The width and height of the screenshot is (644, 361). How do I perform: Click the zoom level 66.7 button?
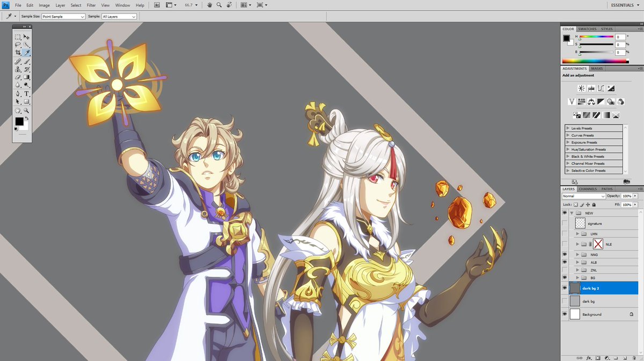(x=191, y=5)
